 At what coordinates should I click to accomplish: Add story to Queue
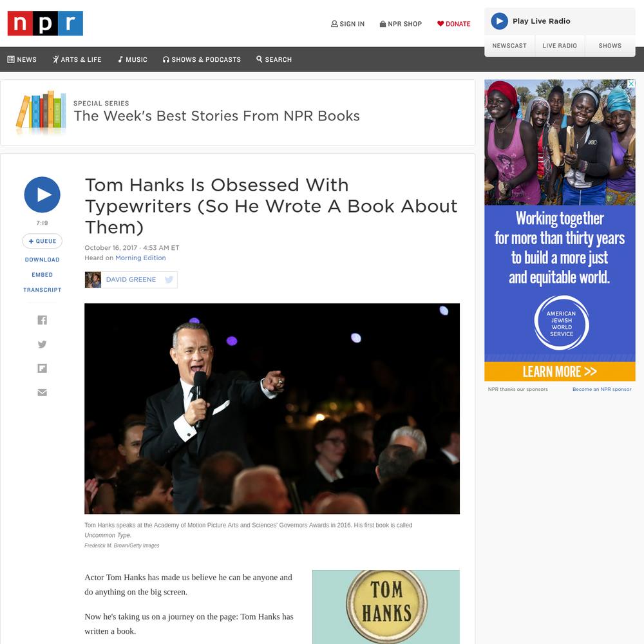click(x=43, y=241)
